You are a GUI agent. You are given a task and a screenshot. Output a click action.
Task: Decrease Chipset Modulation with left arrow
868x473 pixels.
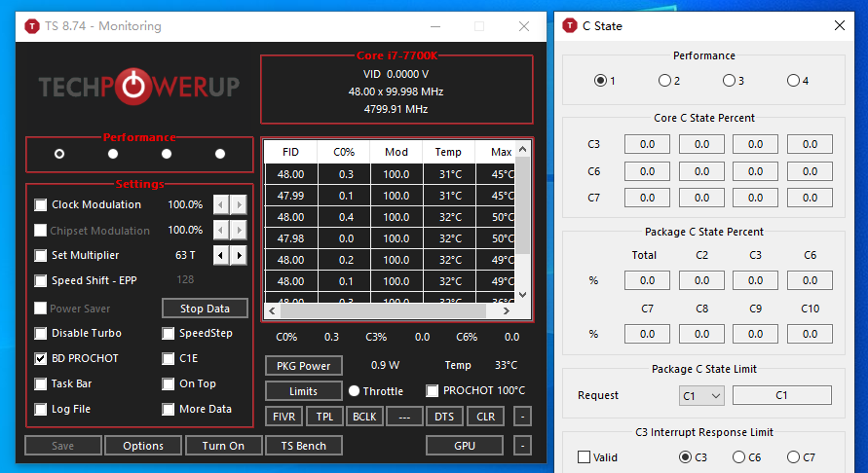pyautogui.click(x=221, y=230)
